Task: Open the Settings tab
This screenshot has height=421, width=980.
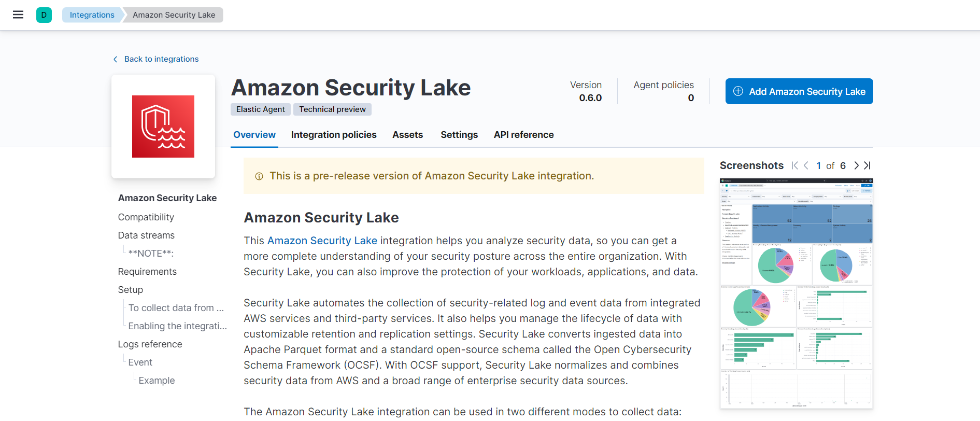Action: tap(459, 135)
